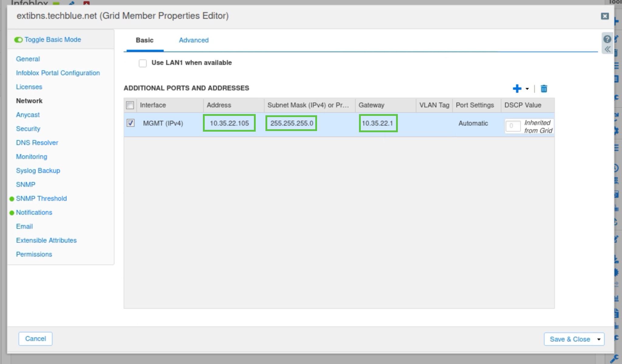Click the green dot beside Notifications
622x364 pixels.
coord(12,213)
